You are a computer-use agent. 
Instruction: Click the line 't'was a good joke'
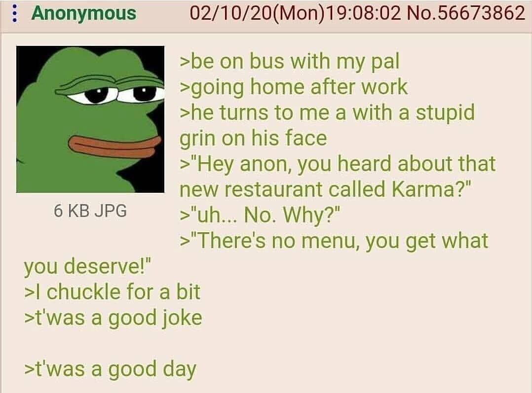pos(114,318)
